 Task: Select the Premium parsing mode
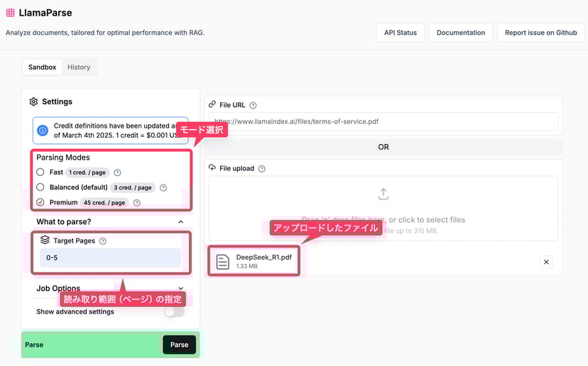[x=40, y=203]
